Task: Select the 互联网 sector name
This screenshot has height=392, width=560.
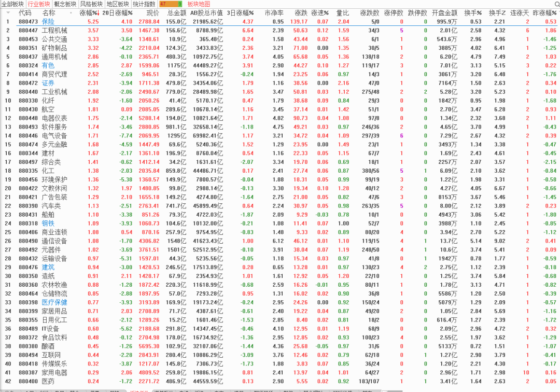Action: pos(51,355)
